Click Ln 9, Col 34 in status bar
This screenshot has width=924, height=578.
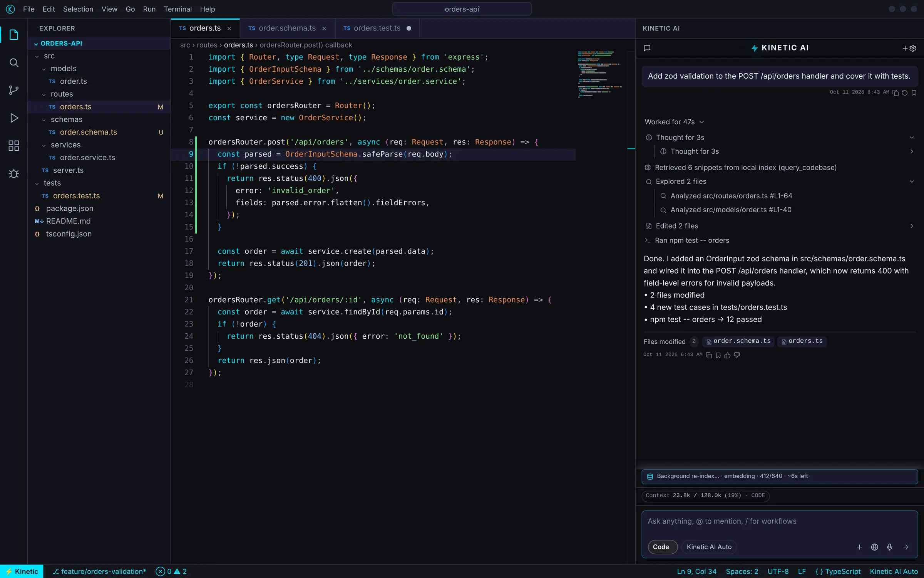point(696,571)
